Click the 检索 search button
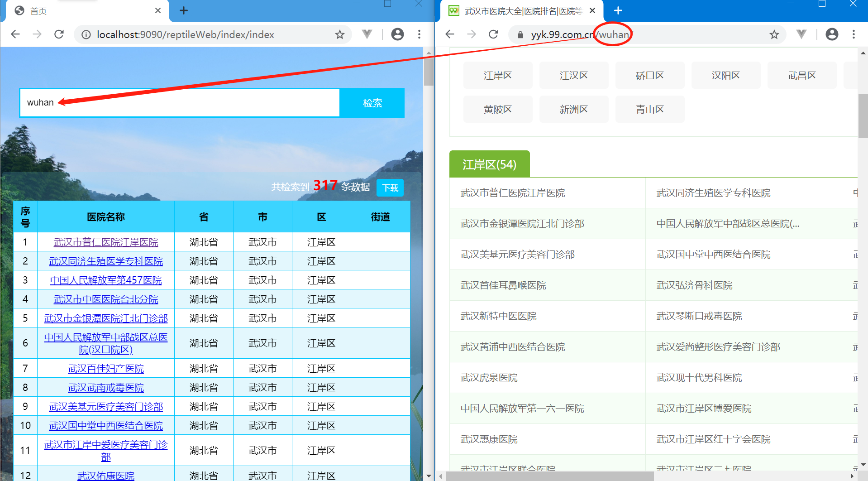This screenshot has width=868, height=481. click(x=372, y=103)
